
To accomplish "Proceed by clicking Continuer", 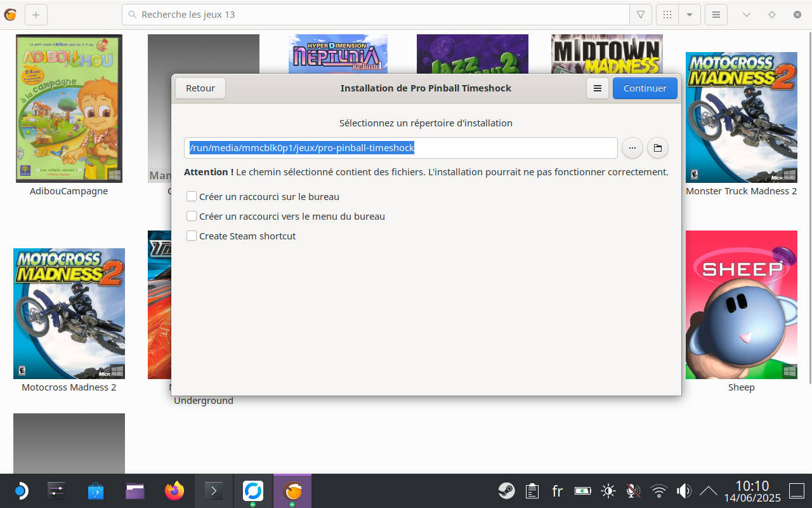I will pos(645,88).
